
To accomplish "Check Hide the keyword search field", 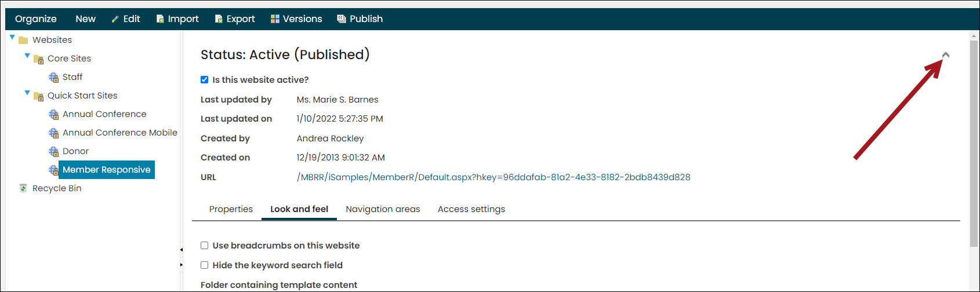I will pos(204,265).
